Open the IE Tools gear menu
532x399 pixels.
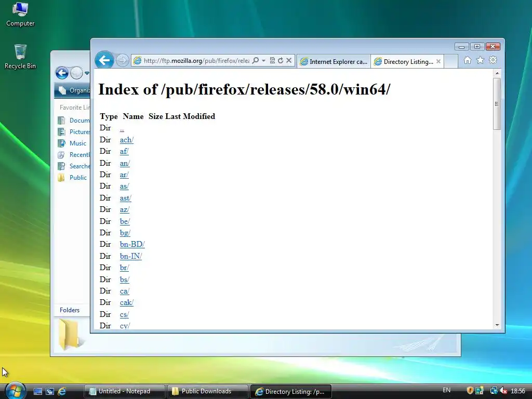(493, 60)
